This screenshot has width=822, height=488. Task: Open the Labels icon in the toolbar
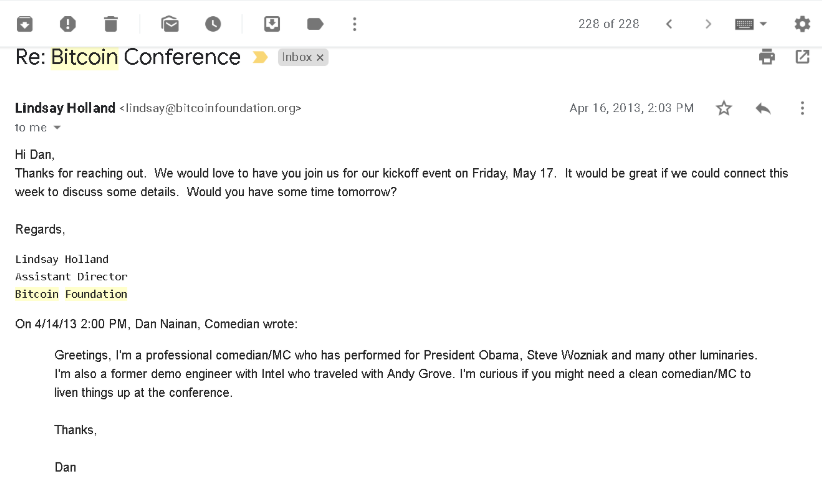(315, 24)
